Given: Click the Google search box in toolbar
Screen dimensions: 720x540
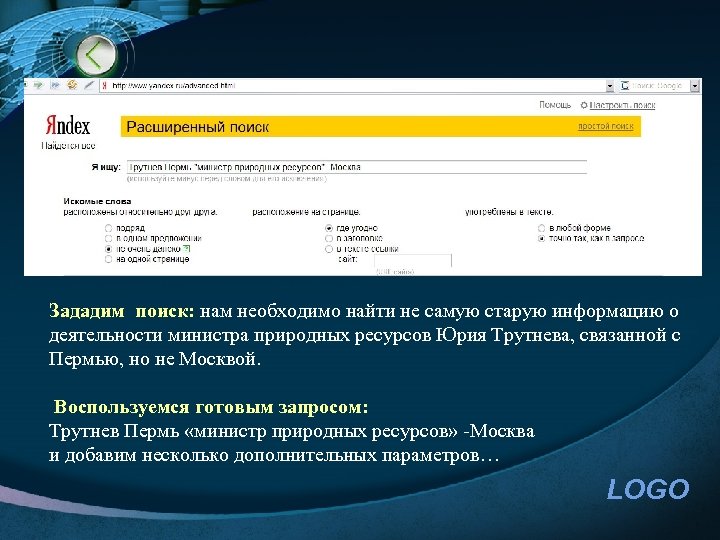Looking at the screenshot, I should coord(657,86).
